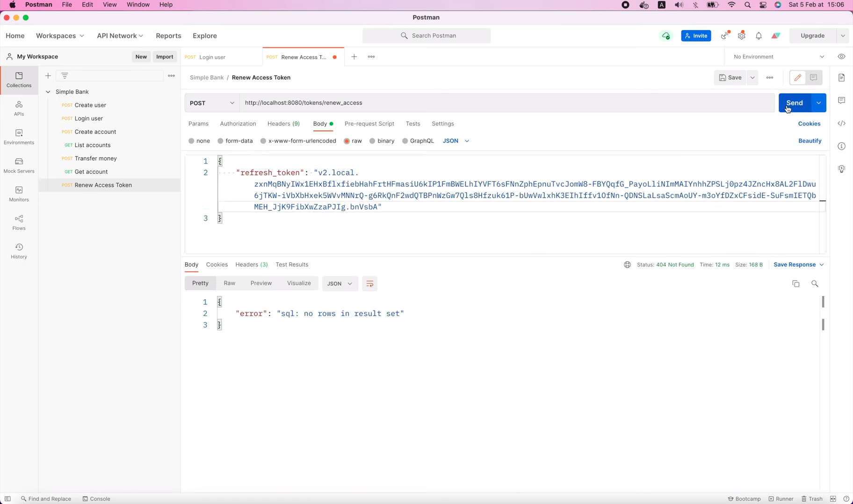Add a new request tab with plus icon
This screenshot has height=504, width=853.
354,57
